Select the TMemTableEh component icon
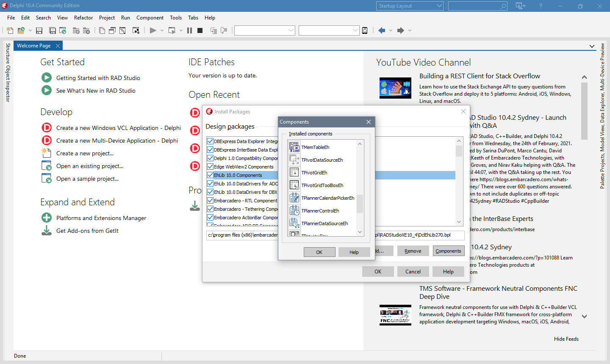 pyautogui.click(x=294, y=147)
